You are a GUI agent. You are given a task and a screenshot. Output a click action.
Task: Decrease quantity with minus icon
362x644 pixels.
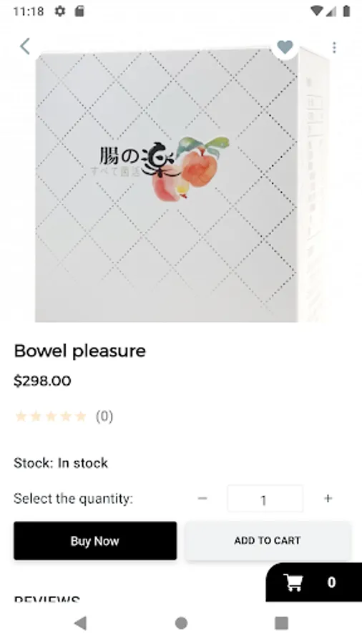click(202, 498)
